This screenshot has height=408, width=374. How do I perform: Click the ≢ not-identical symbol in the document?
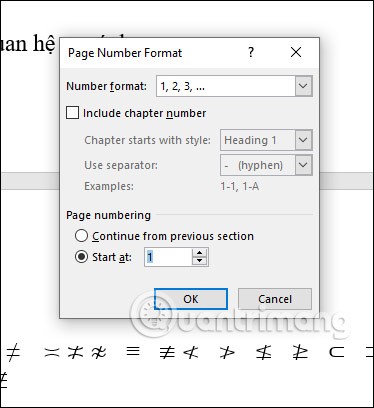pos(167,353)
